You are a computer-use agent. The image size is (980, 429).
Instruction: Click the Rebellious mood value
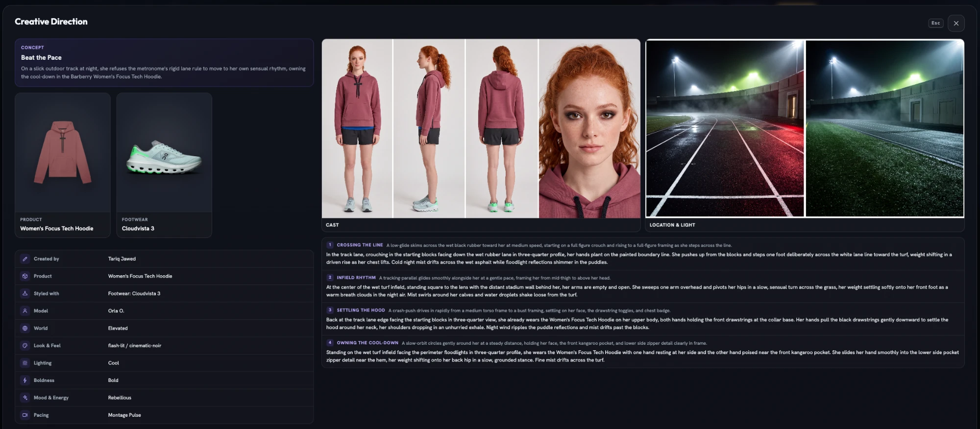[120, 398]
